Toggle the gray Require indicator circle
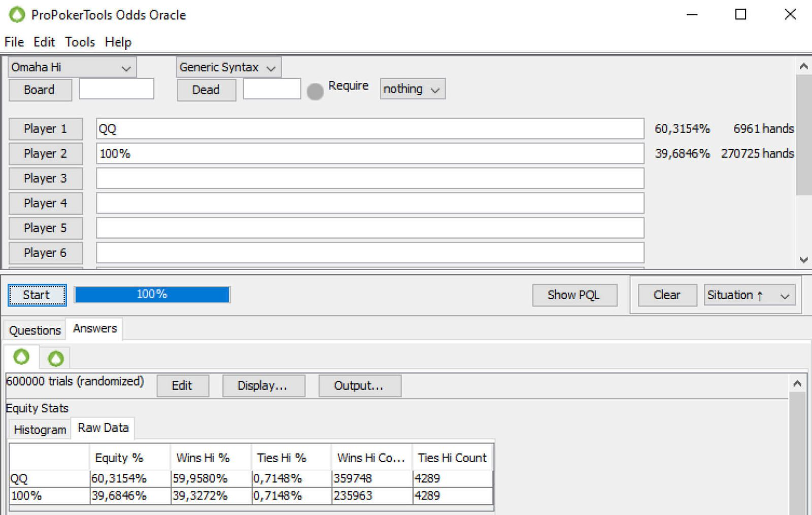This screenshot has height=515, width=812. tap(315, 91)
